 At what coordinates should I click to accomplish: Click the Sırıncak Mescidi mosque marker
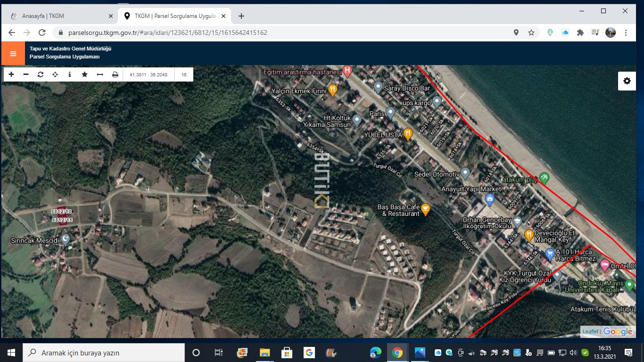[66, 240]
